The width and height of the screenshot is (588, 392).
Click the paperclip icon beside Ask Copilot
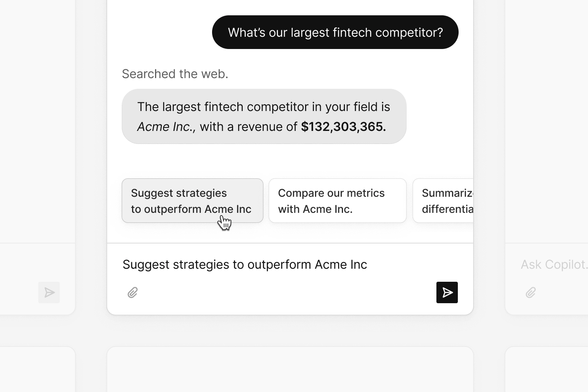[x=531, y=292]
